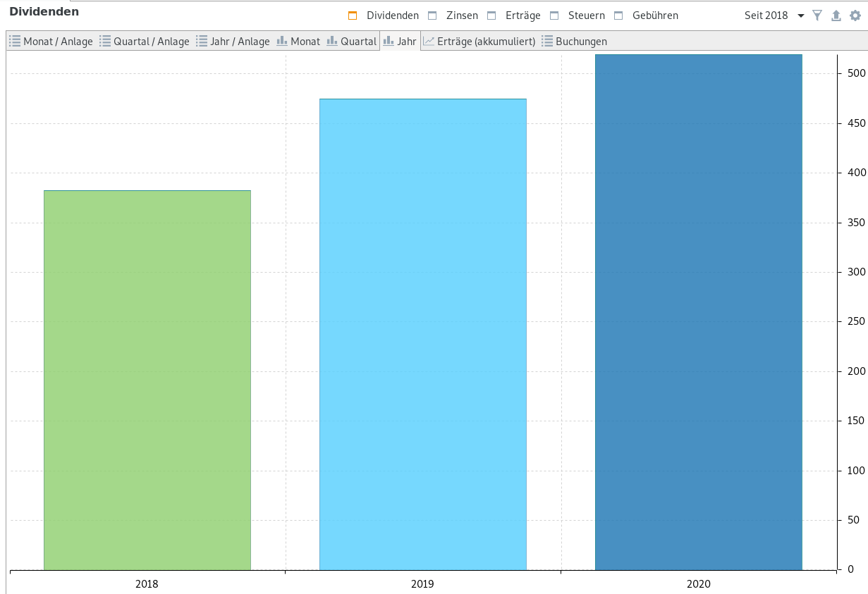
Task: Click the list icon of Monat / Anlage tab
Action: [x=15, y=42]
